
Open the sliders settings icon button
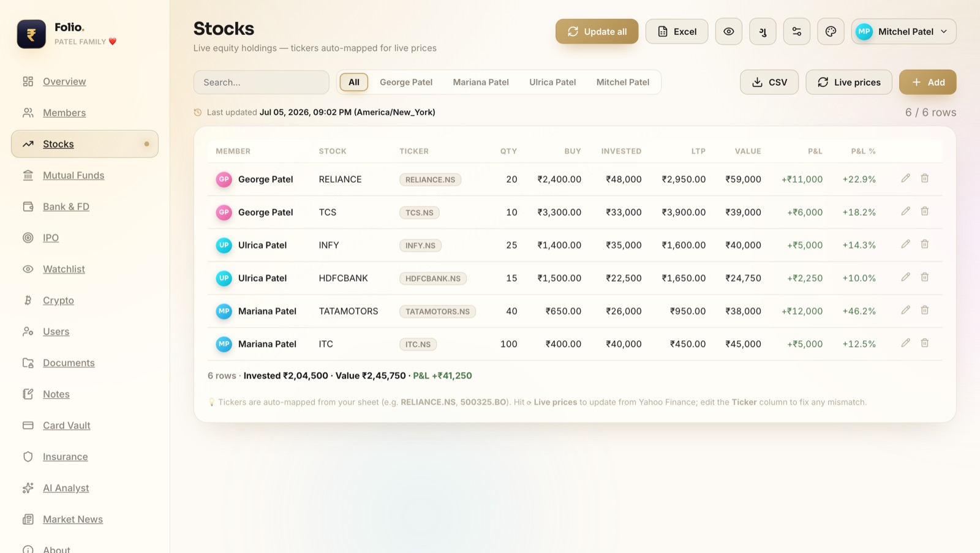(797, 31)
